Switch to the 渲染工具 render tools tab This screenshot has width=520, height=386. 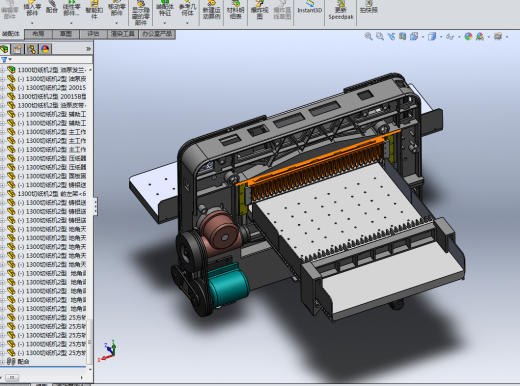coord(123,34)
